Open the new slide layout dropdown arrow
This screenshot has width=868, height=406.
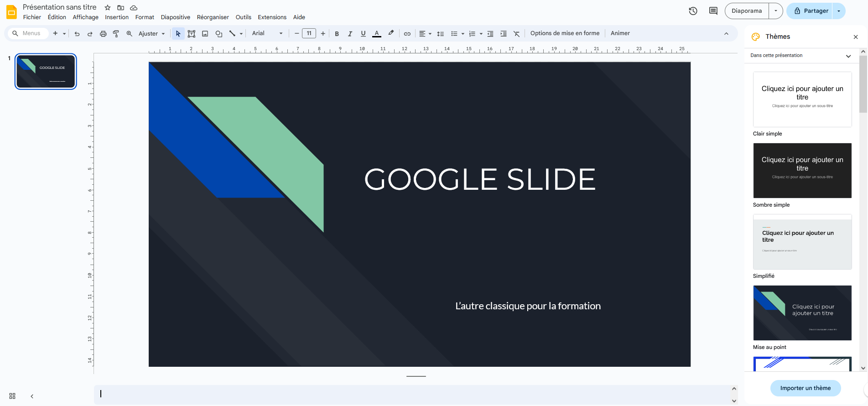pyautogui.click(x=64, y=34)
